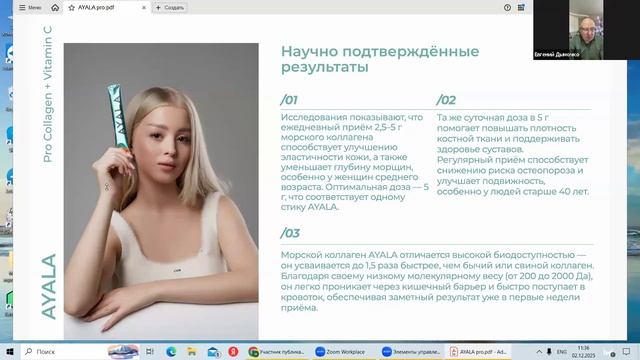Open the Меню hamburger menu

point(30,7)
